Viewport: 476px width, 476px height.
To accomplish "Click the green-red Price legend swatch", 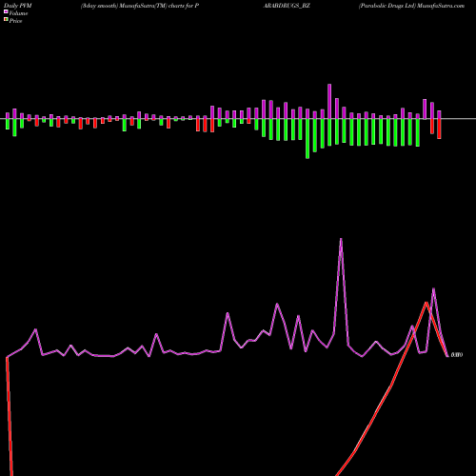I will pyautogui.click(x=6, y=19).
